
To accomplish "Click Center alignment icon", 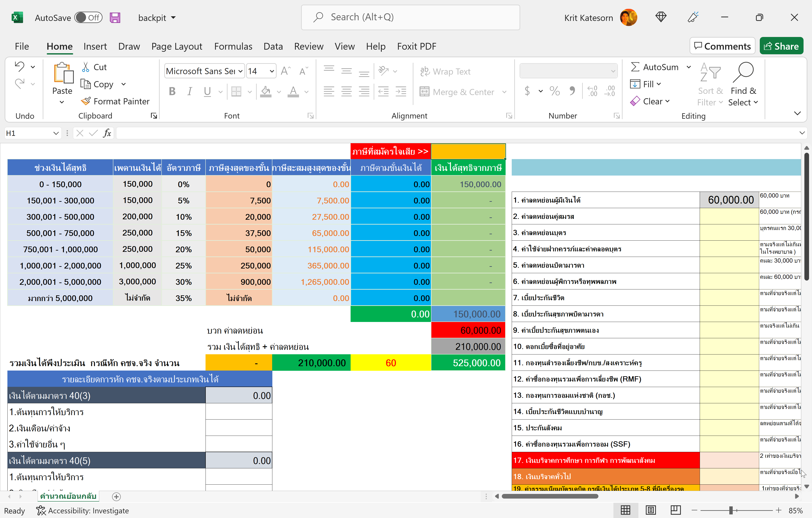I will coord(347,91).
